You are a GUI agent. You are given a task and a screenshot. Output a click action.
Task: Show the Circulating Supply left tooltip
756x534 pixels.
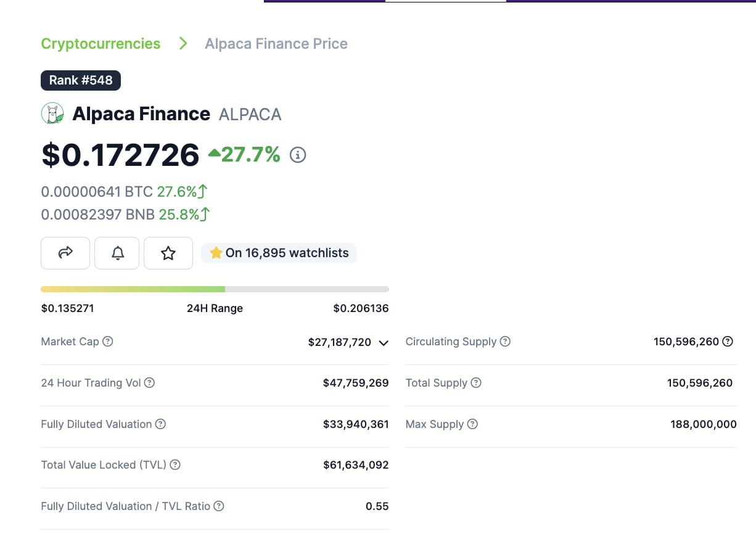click(505, 341)
